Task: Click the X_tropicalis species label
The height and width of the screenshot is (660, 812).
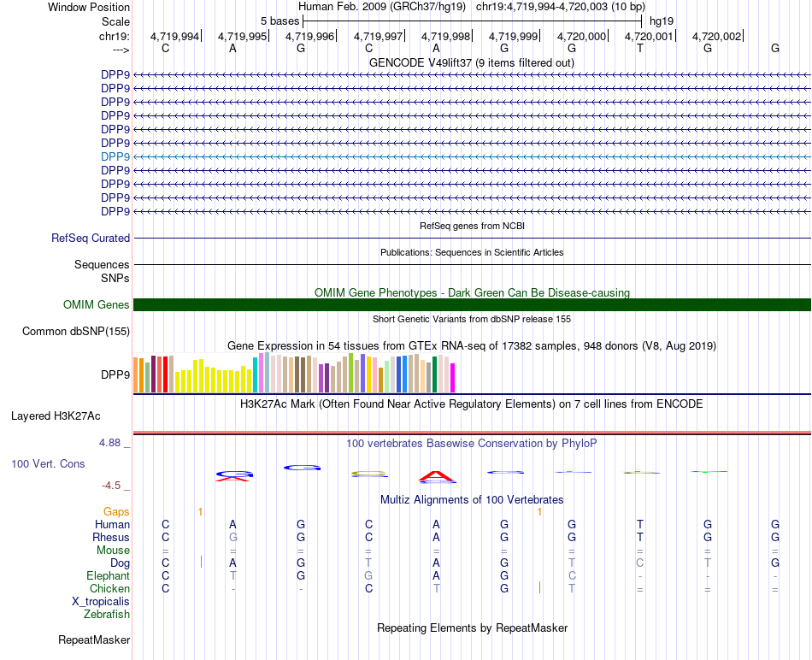Action: point(101,601)
